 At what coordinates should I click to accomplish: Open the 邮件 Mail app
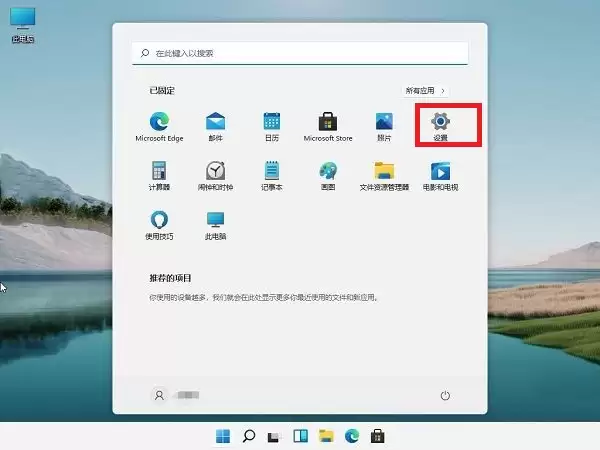pos(215,127)
